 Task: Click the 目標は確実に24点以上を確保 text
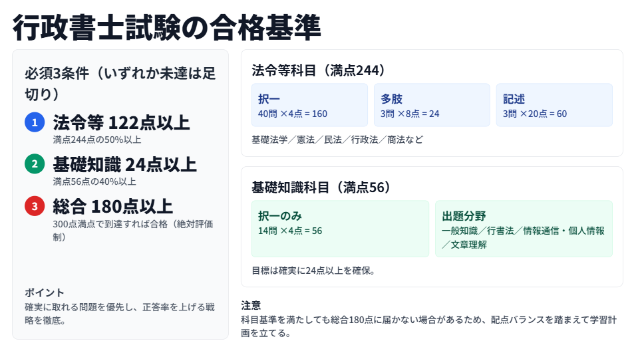[x=313, y=271]
